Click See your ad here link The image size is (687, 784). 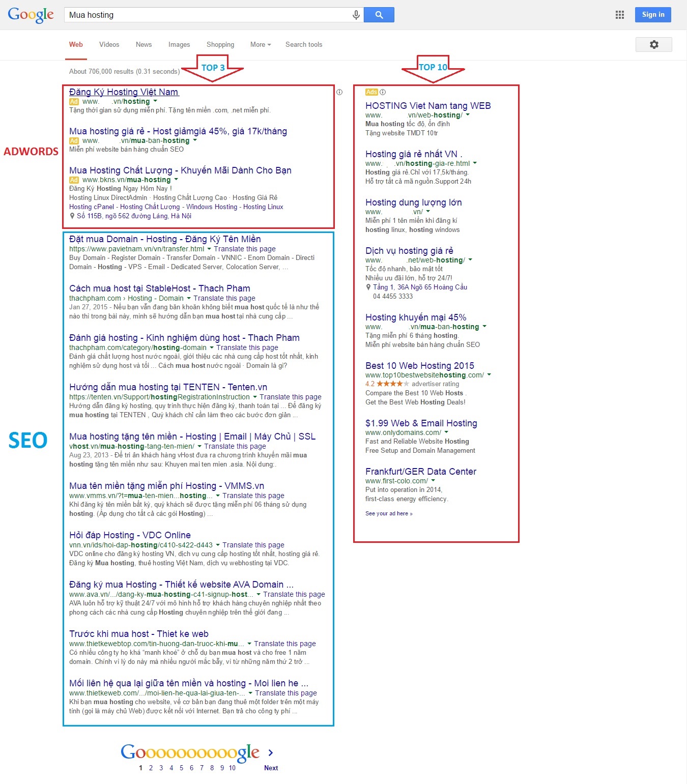(x=389, y=514)
